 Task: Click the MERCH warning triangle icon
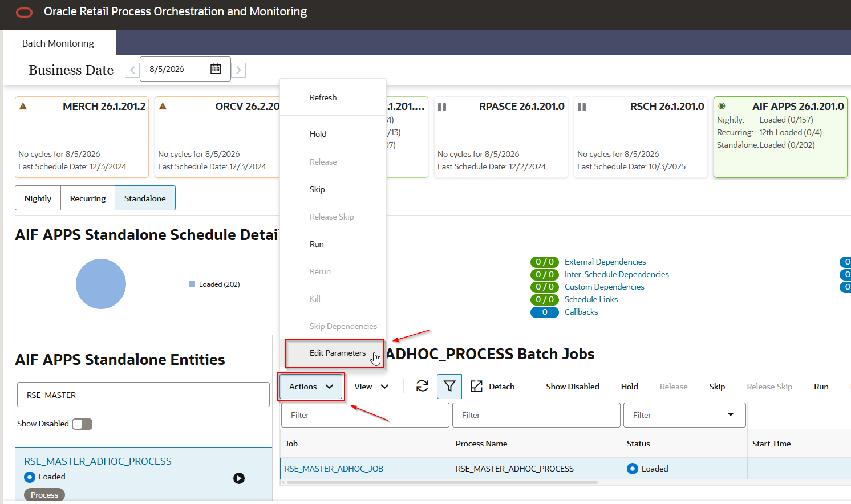23,107
